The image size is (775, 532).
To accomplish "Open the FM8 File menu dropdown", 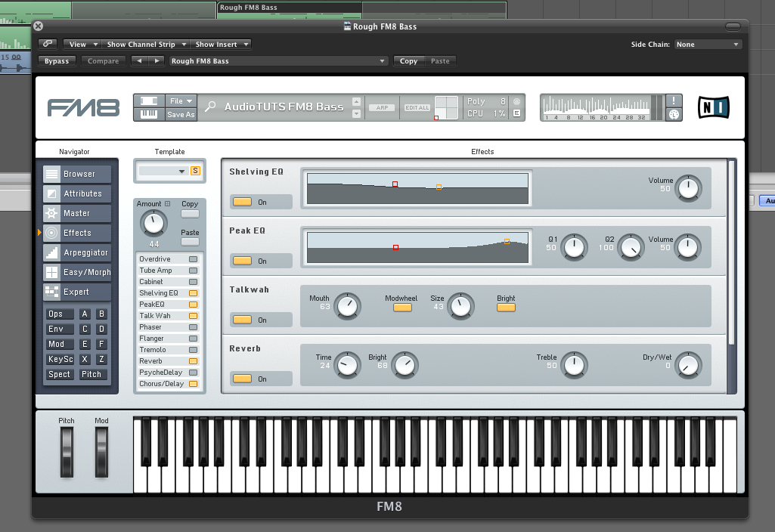I will pos(181,101).
